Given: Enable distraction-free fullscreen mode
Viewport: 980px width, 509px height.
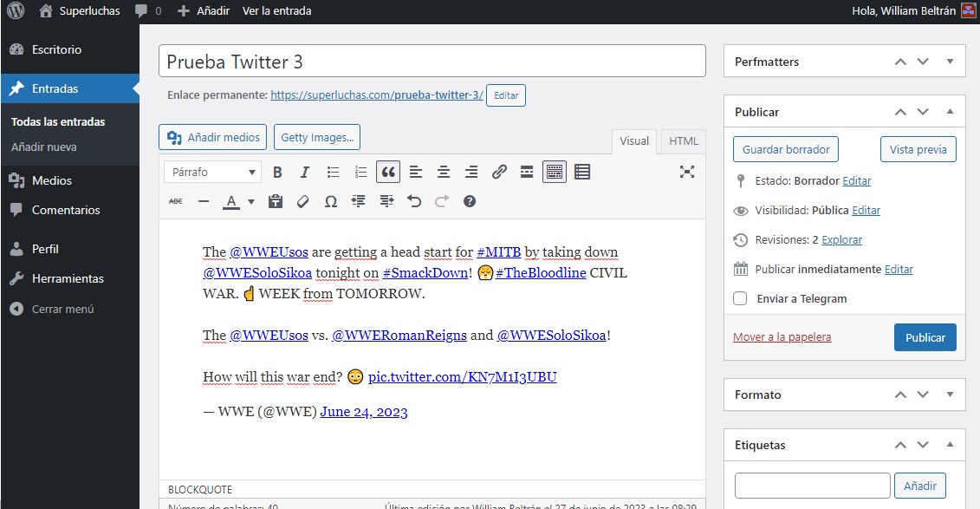Looking at the screenshot, I should click(687, 172).
